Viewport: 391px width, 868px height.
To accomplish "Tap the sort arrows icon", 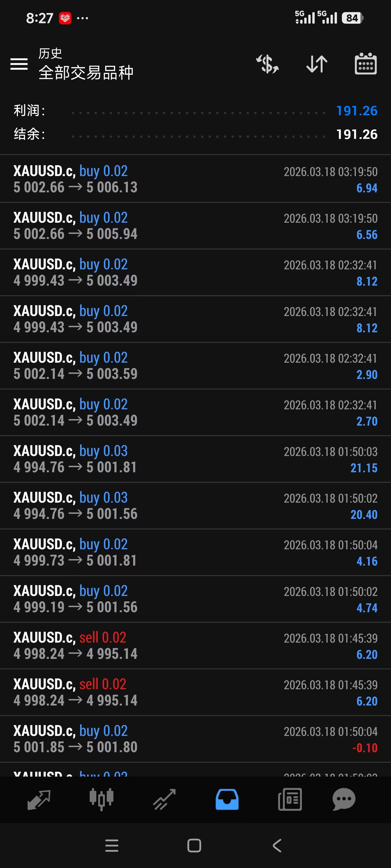I will 316,64.
